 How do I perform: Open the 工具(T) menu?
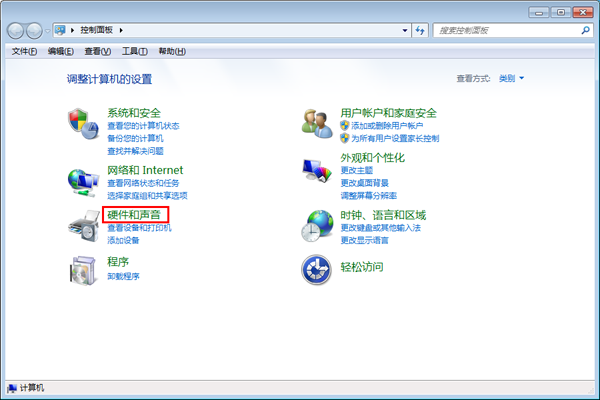tap(134, 51)
